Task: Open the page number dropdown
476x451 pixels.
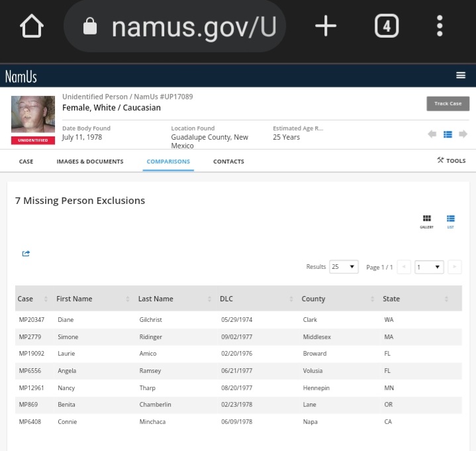Action: pos(428,267)
